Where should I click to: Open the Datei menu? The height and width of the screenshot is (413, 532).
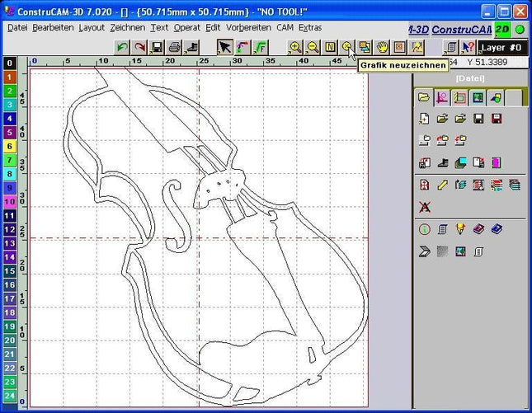[17, 27]
